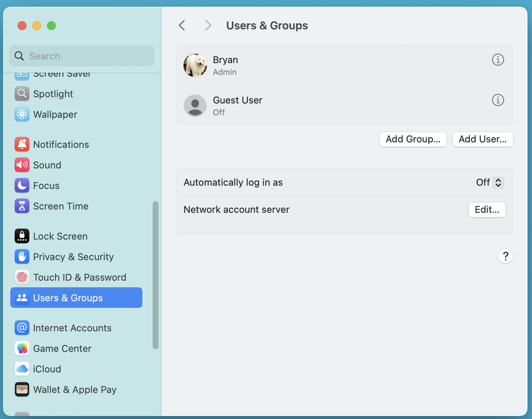Select Internet Accounts in the sidebar
532x419 pixels.
click(x=72, y=328)
